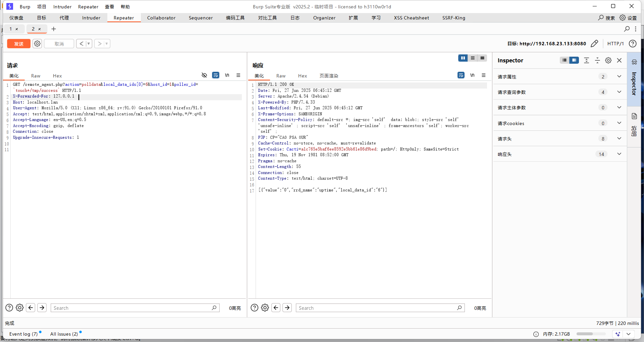Image resolution: width=644 pixels, height=342 pixels.
Task: Open the XSS Cheatsheet tab
Action: point(412,18)
